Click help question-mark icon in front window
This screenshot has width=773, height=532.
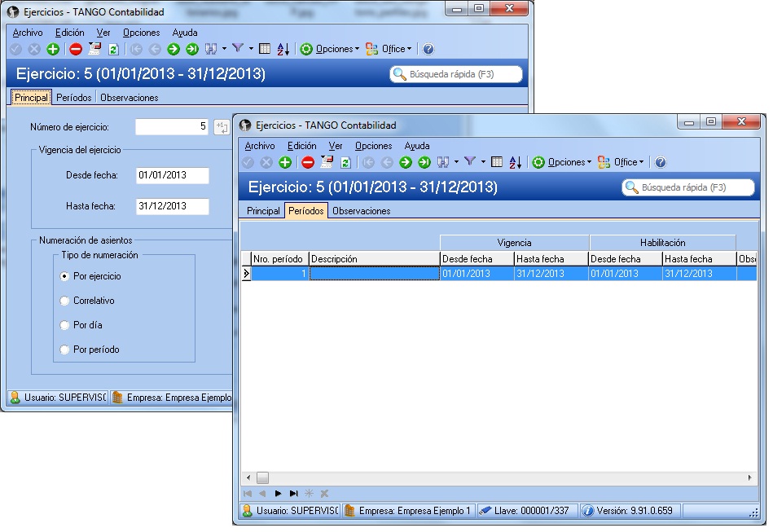point(661,162)
